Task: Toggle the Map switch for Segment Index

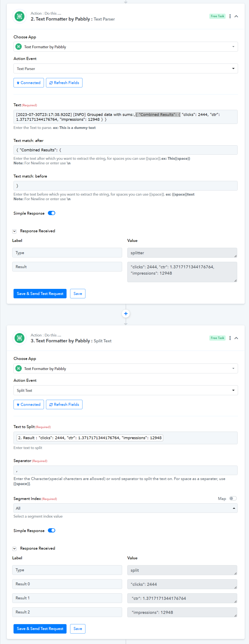Action: point(233,499)
